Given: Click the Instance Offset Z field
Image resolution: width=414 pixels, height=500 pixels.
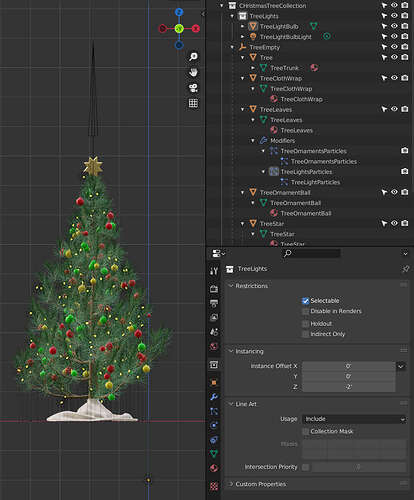Looking at the screenshot, I should click(x=348, y=387).
